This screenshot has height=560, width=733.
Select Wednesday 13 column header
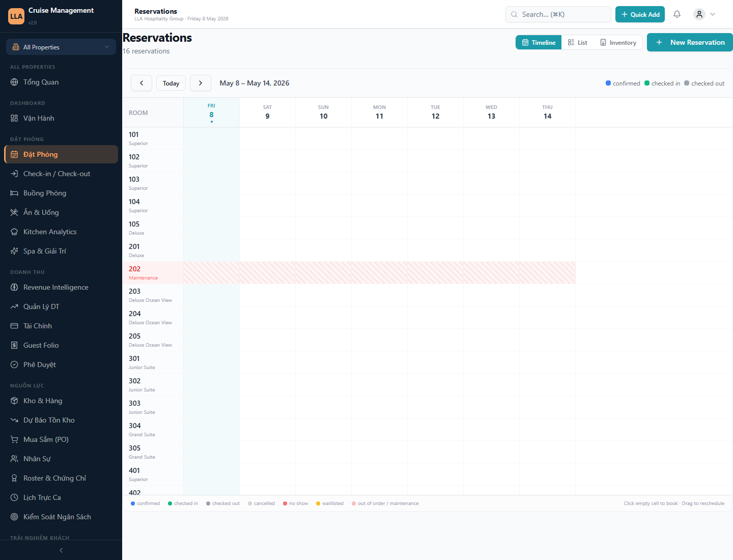(491, 113)
